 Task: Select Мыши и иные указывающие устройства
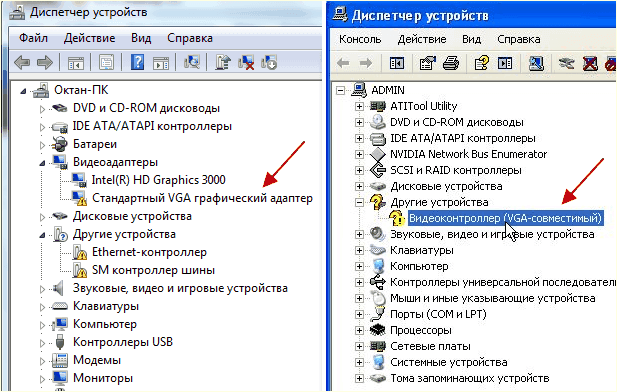click(493, 298)
